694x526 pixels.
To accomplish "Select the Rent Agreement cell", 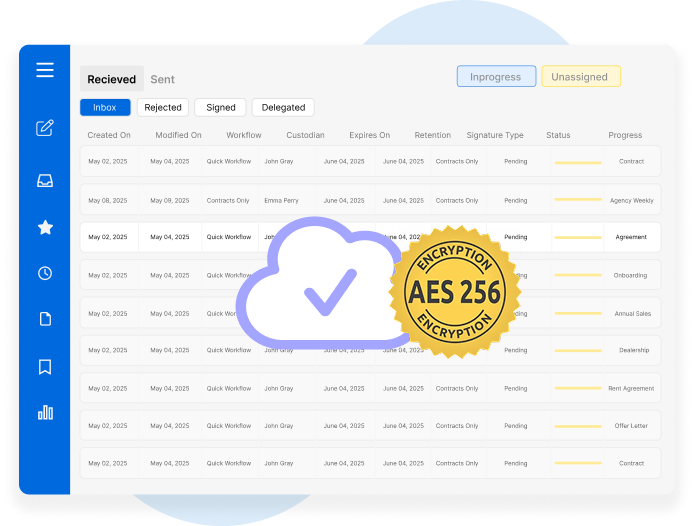I will click(631, 388).
